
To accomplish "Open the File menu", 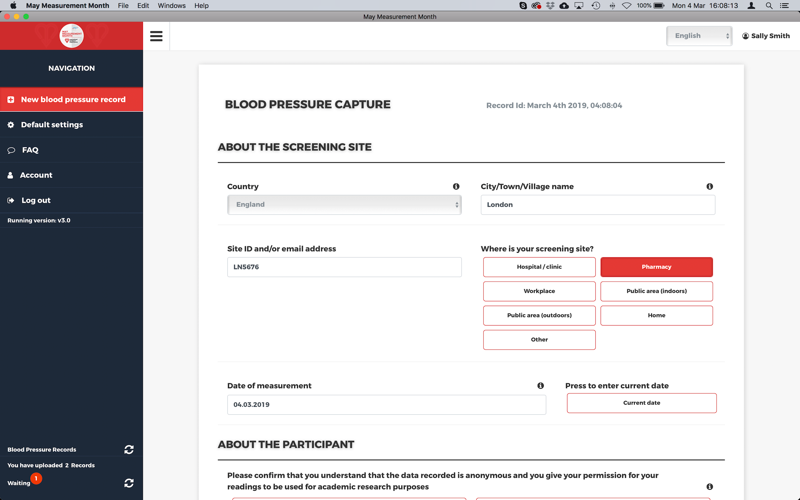I will click(x=123, y=6).
